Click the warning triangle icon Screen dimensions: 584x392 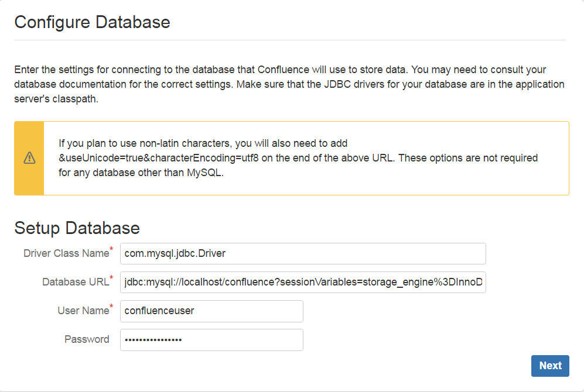(29, 158)
